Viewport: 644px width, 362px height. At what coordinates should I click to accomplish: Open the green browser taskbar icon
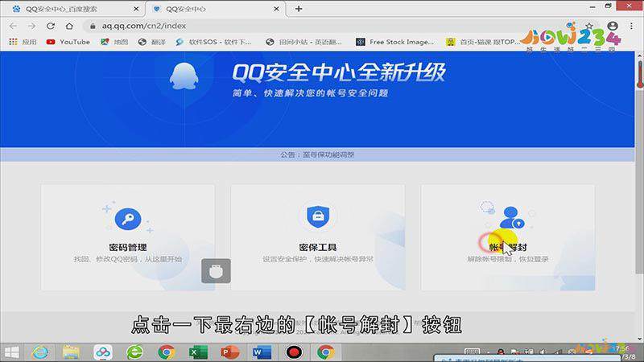tap(134, 352)
